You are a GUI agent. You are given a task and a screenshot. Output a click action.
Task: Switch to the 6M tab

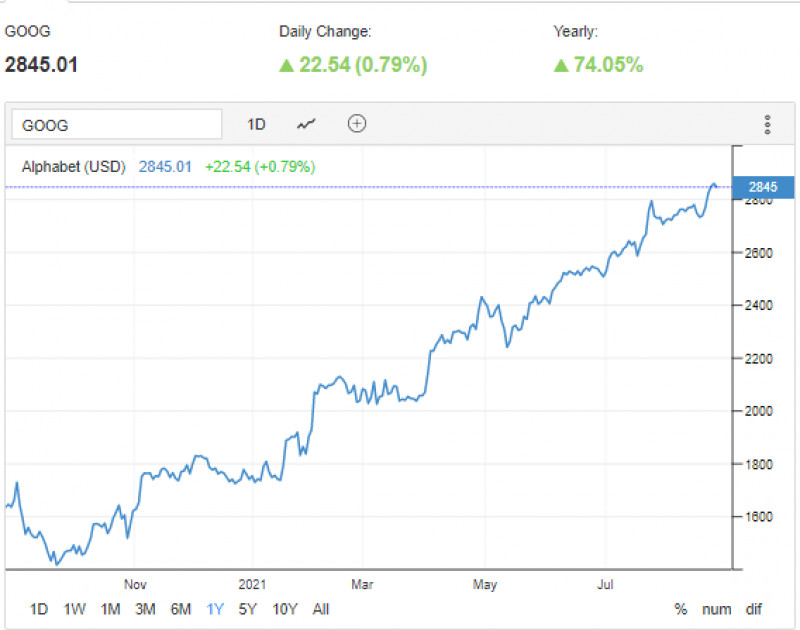click(181, 609)
